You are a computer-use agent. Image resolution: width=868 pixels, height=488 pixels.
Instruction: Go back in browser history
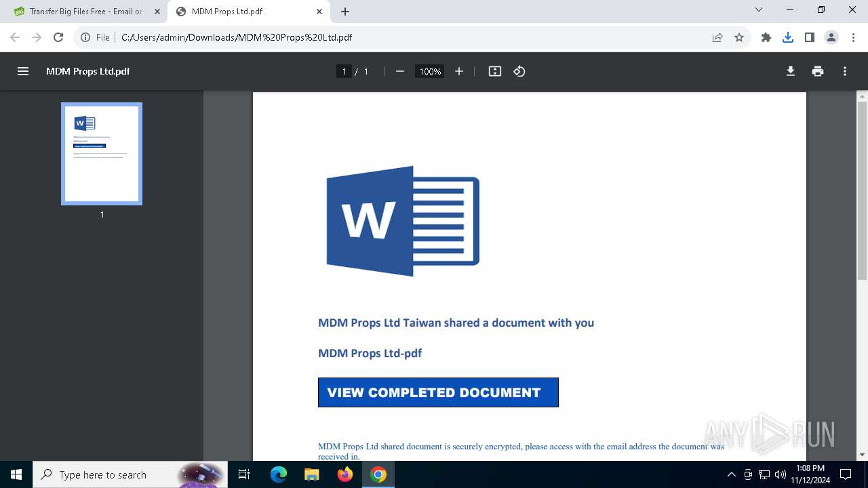15,37
